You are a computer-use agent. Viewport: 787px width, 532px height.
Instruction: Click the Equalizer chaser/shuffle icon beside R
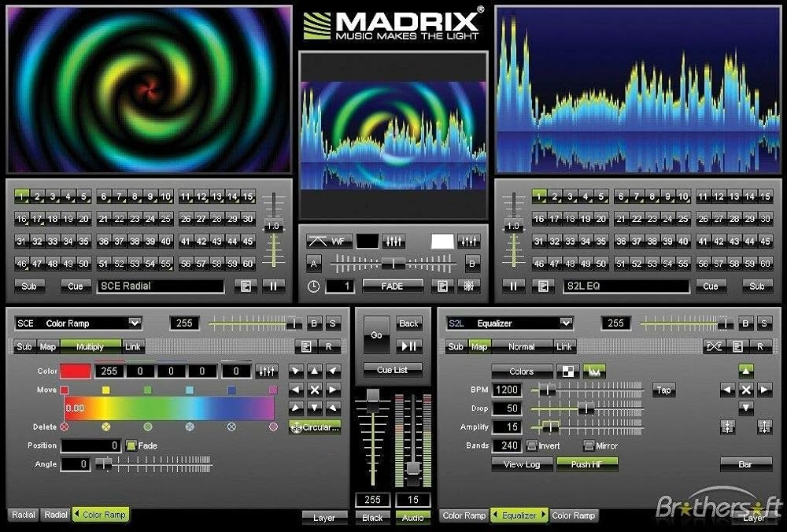pyautogui.click(x=715, y=346)
